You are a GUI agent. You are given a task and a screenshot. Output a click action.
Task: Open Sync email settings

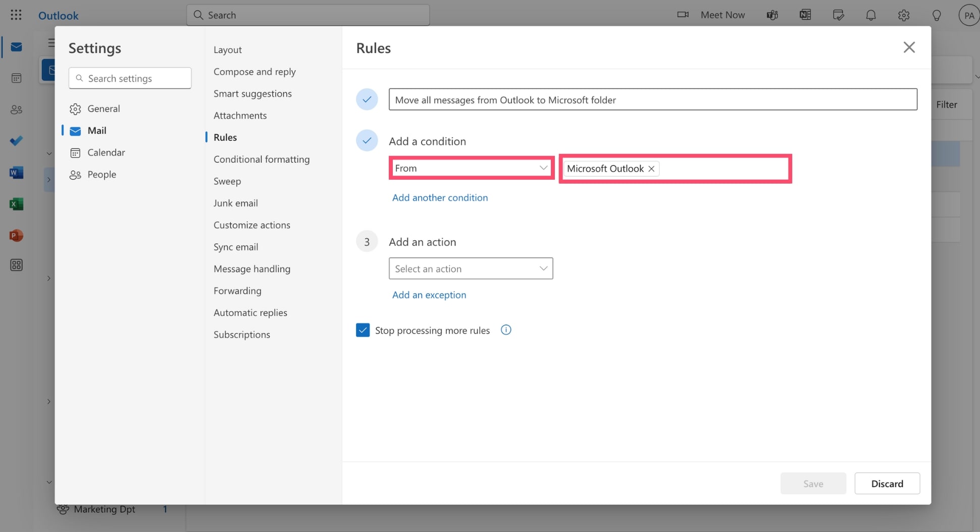(236, 247)
